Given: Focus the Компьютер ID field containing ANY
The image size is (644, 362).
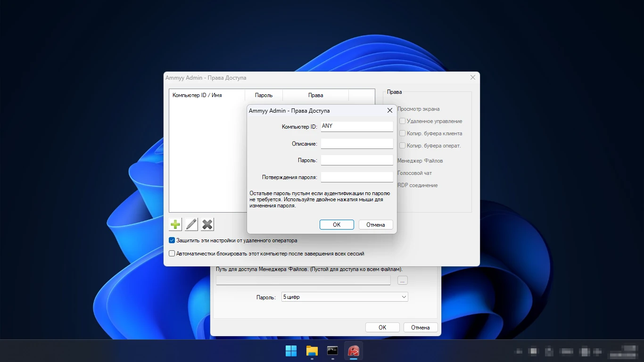Looking at the screenshot, I should [357, 126].
